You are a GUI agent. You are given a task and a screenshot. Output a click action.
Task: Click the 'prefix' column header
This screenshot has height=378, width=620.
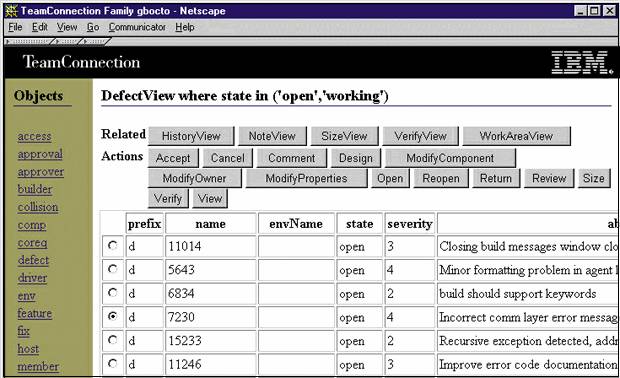point(144,224)
